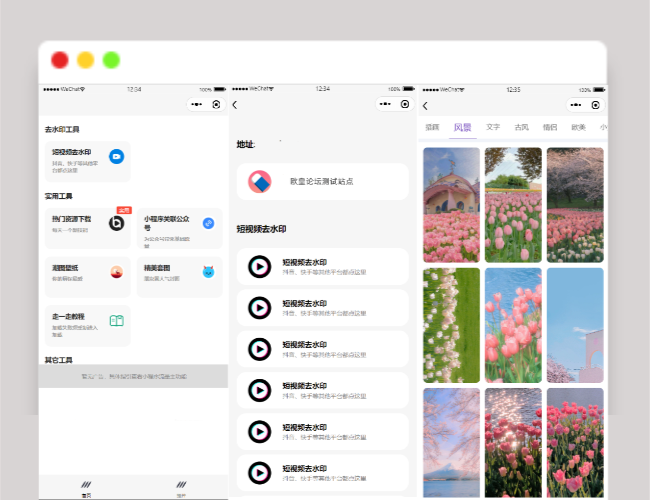This screenshot has width=650, height=500.
Task: Click the 实用工具 section heading
Action: (x=58, y=196)
